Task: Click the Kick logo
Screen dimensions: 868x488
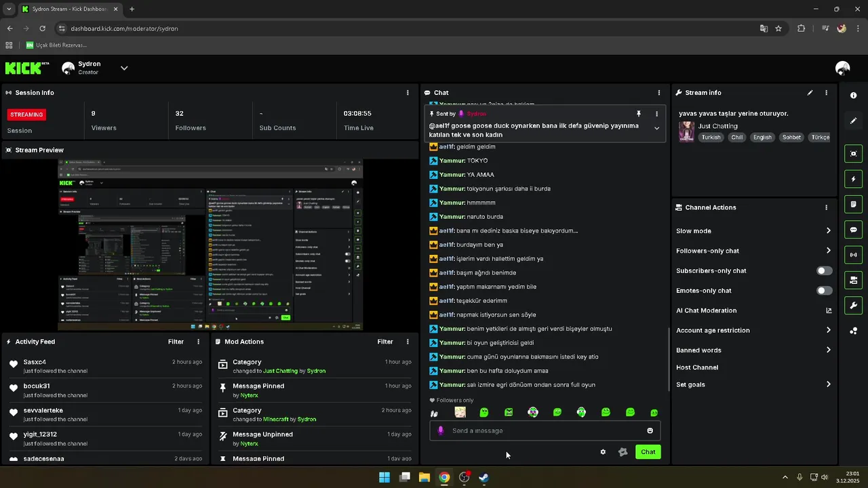Action: [27, 68]
